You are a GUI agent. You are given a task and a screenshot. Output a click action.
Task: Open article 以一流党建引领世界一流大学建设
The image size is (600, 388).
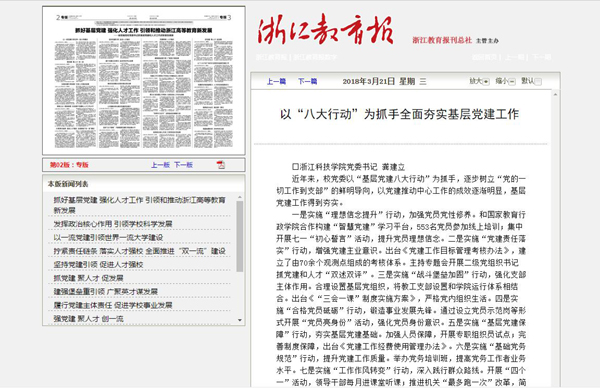click(108, 238)
